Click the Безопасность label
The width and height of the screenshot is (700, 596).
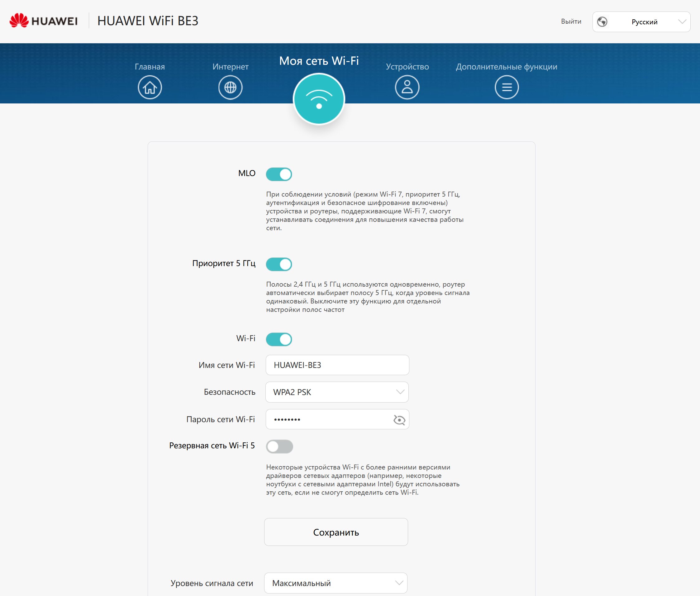230,392
